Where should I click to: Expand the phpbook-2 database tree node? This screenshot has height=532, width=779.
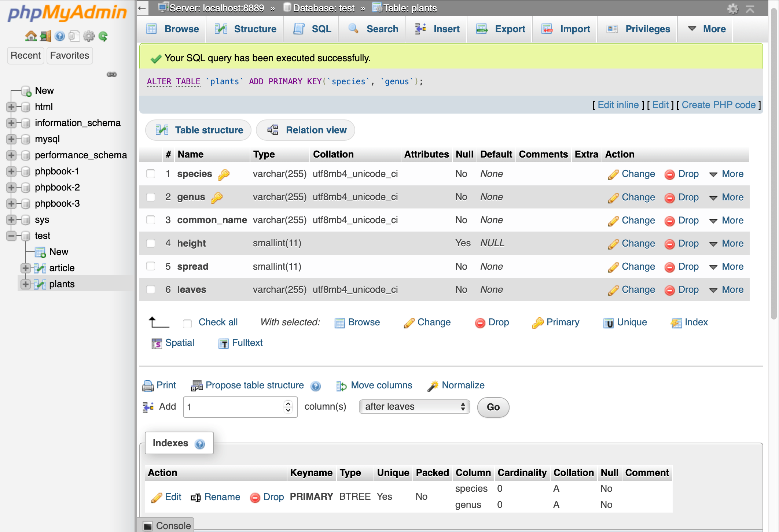pos(11,188)
